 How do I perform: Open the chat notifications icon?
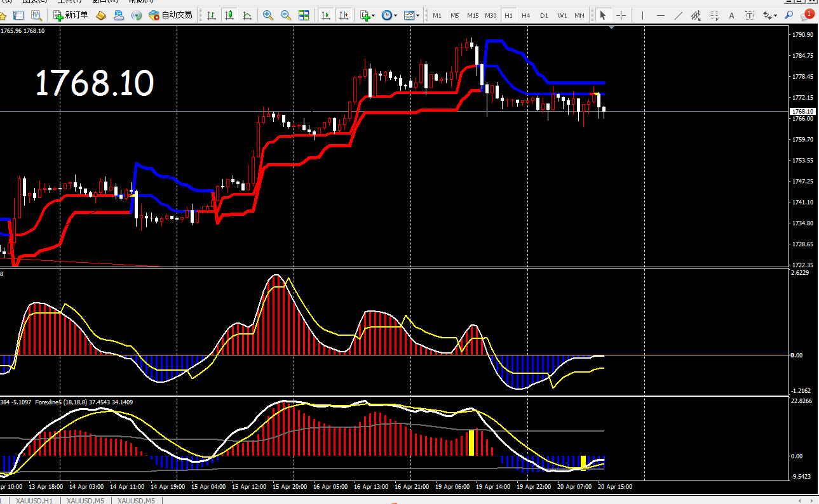(x=808, y=15)
